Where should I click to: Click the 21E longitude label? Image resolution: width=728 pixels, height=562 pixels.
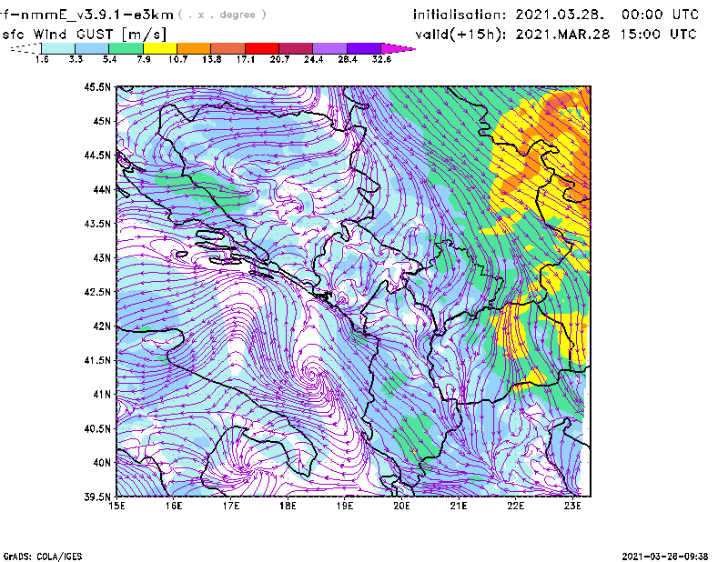(459, 506)
